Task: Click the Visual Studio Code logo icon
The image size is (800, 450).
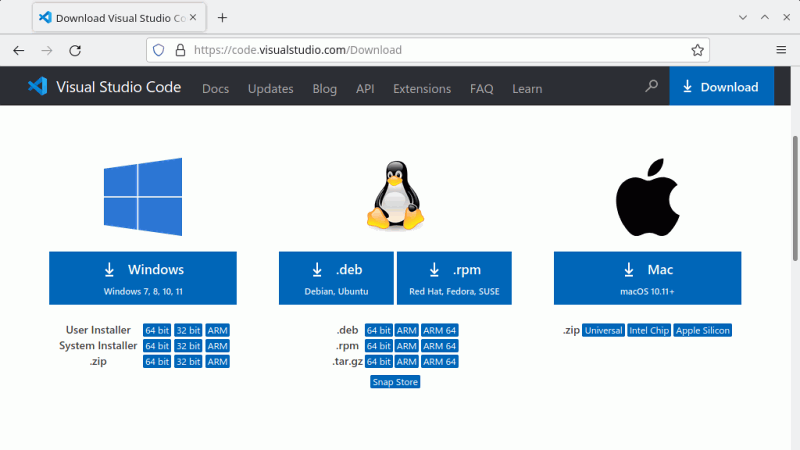Action: [x=38, y=87]
